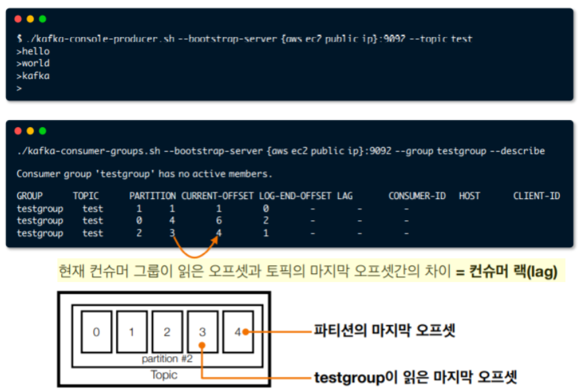Click the 'testgroup이 읽은 마지막 오프셋' label
The height and width of the screenshot is (392, 579).
415,378
